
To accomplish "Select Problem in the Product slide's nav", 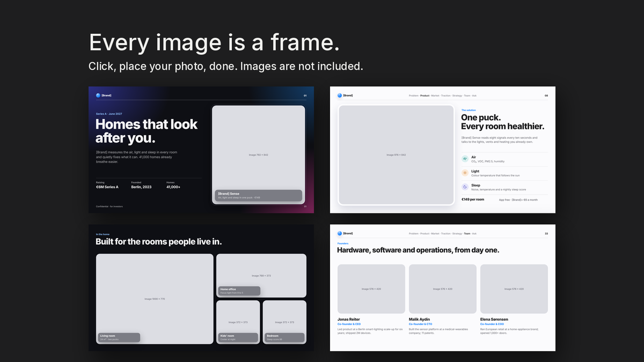I will tap(413, 95).
